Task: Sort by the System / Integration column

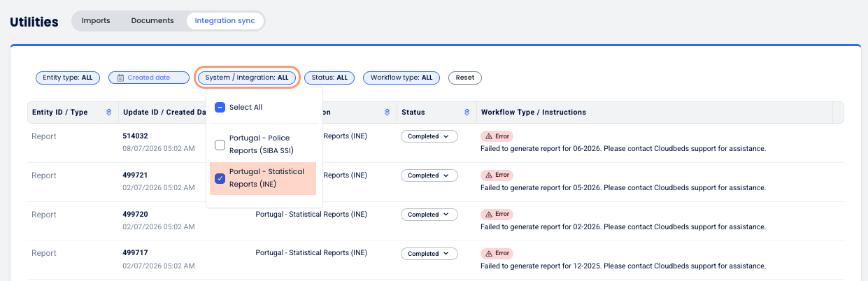Action: (387, 113)
